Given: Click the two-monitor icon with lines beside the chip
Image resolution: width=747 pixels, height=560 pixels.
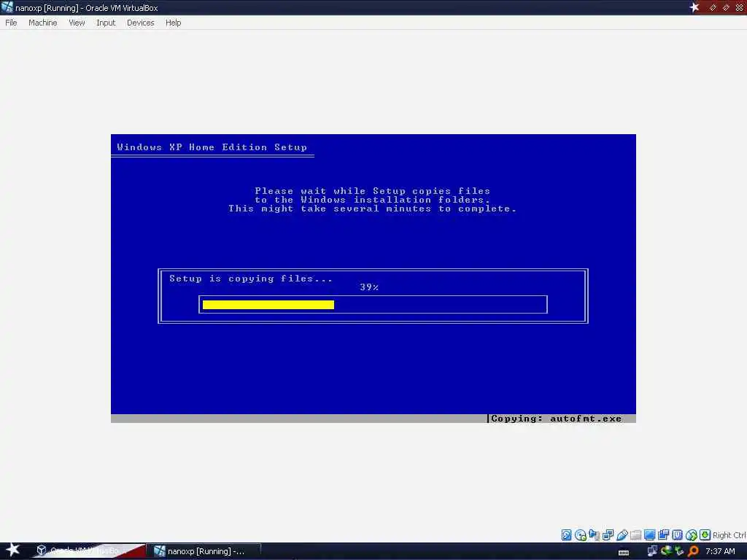Looking at the screenshot, I should (x=663, y=534).
